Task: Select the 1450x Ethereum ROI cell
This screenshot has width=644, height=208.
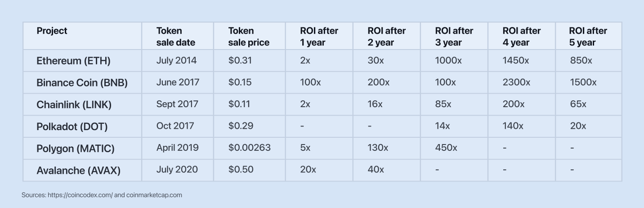Action: pyautogui.click(x=516, y=60)
